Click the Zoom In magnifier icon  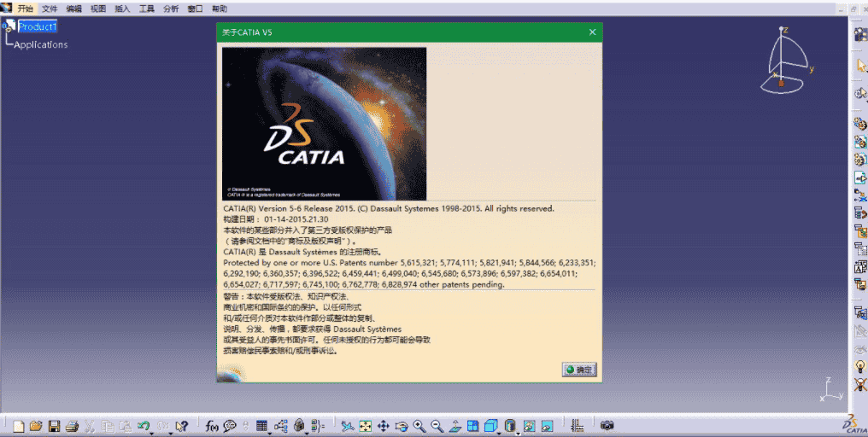419,425
